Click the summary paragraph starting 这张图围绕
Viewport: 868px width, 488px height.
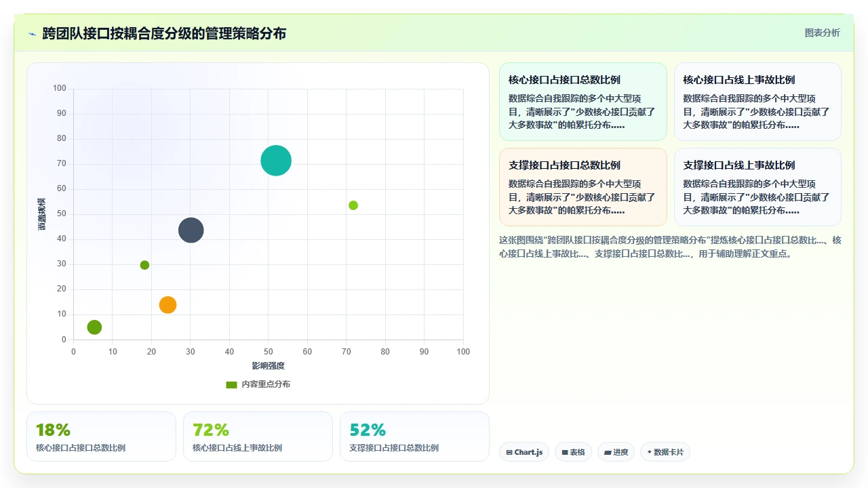[670, 247]
